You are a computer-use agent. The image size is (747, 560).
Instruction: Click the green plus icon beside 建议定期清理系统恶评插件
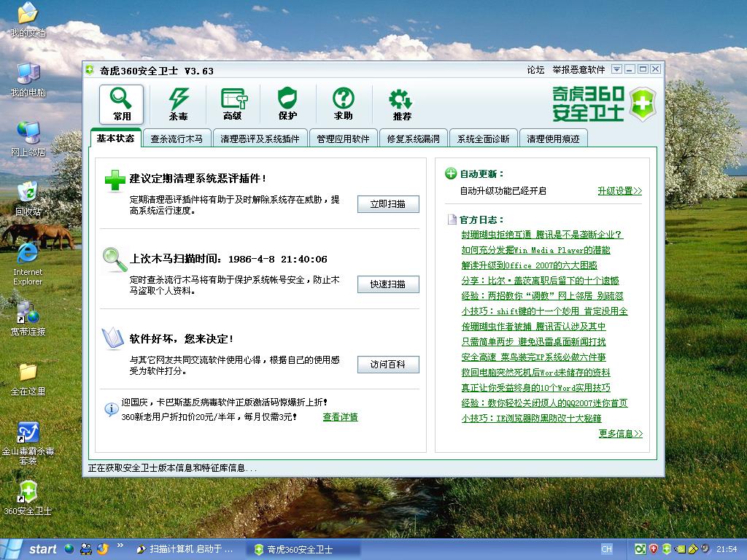[115, 181]
